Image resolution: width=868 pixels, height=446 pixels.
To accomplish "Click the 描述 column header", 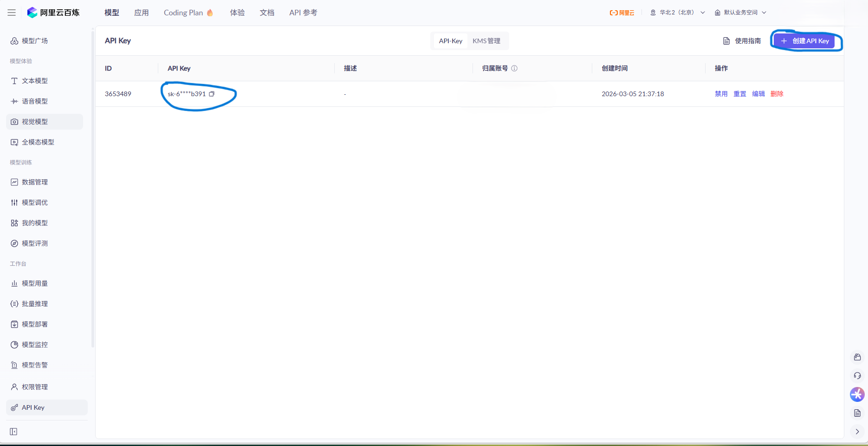I will point(350,68).
